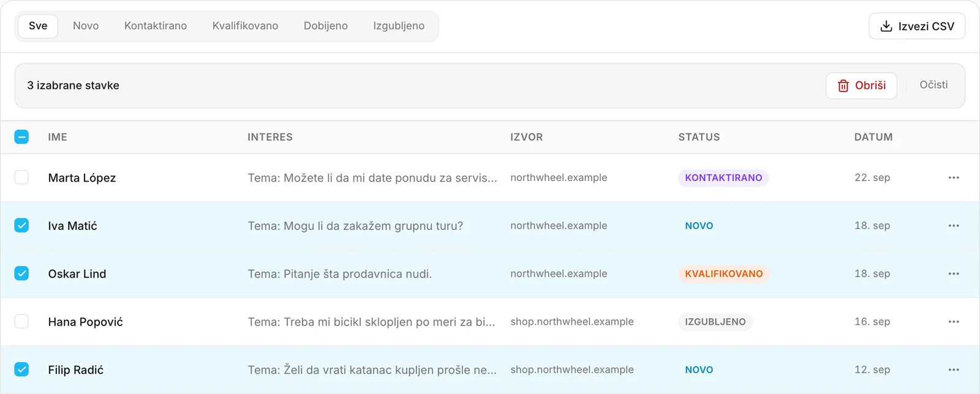Screen dimensions: 980x394
Task: Click the name Marta López
Action: pyautogui.click(x=82, y=178)
